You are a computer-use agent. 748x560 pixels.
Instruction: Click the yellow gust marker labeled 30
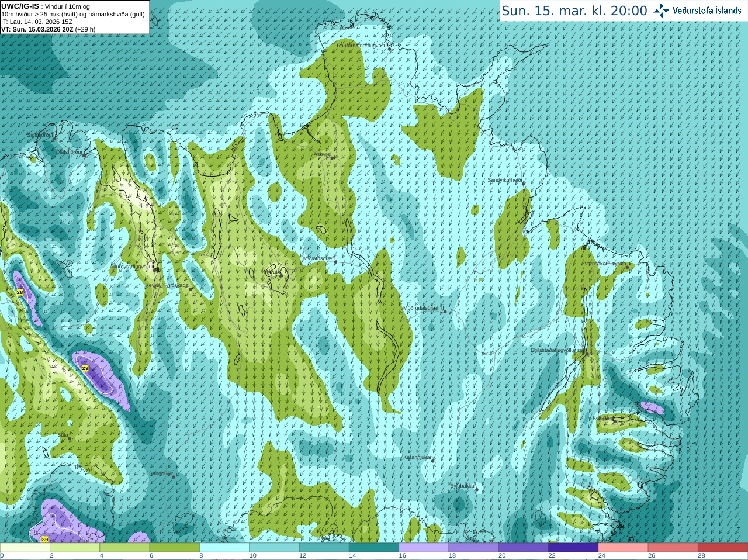click(45, 540)
